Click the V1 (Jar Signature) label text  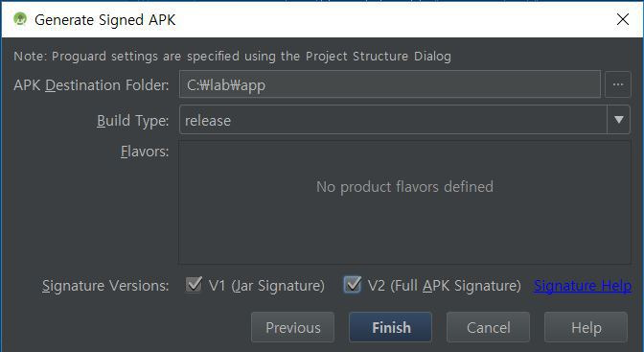[x=266, y=286]
